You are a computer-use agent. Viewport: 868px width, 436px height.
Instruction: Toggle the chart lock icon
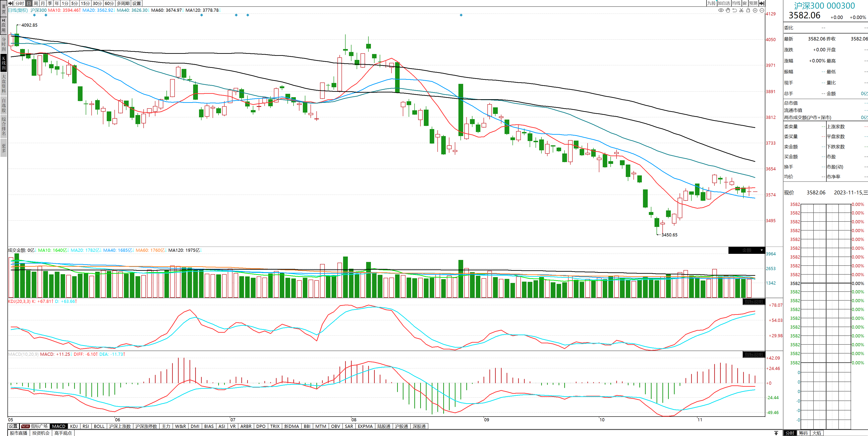(x=748, y=10)
